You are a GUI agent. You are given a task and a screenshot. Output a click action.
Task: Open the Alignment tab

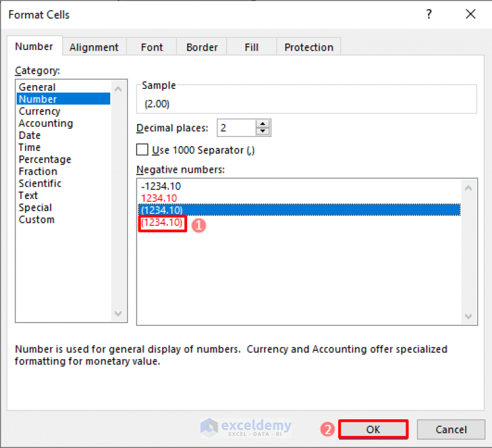click(94, 47)
